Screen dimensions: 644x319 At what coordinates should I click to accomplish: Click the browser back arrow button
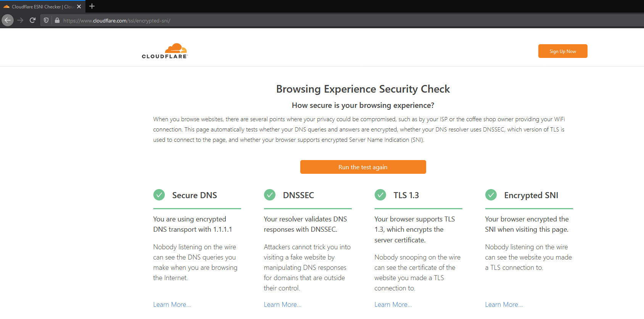point(8,20)
